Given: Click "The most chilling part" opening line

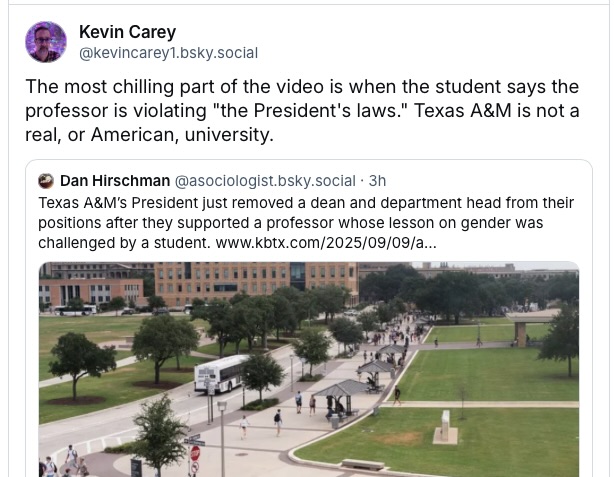Looking at the screenshot, I should click(x=110, y=86).
